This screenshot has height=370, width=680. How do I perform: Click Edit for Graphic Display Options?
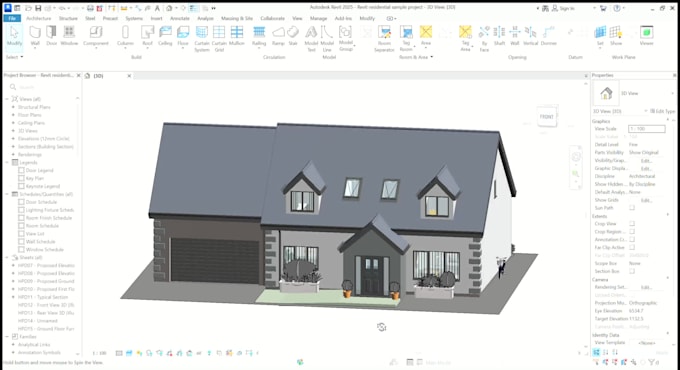(x=646, y=168)
